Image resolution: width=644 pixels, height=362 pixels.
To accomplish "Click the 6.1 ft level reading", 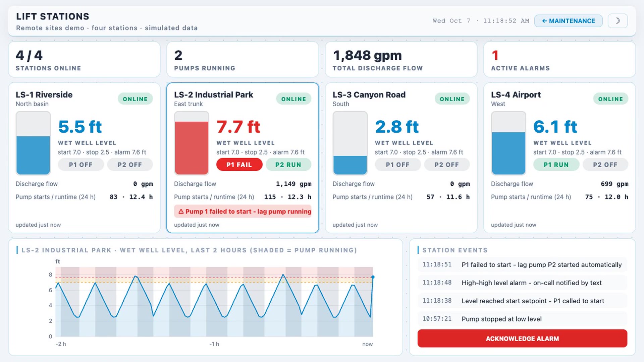I will point(555,127).
